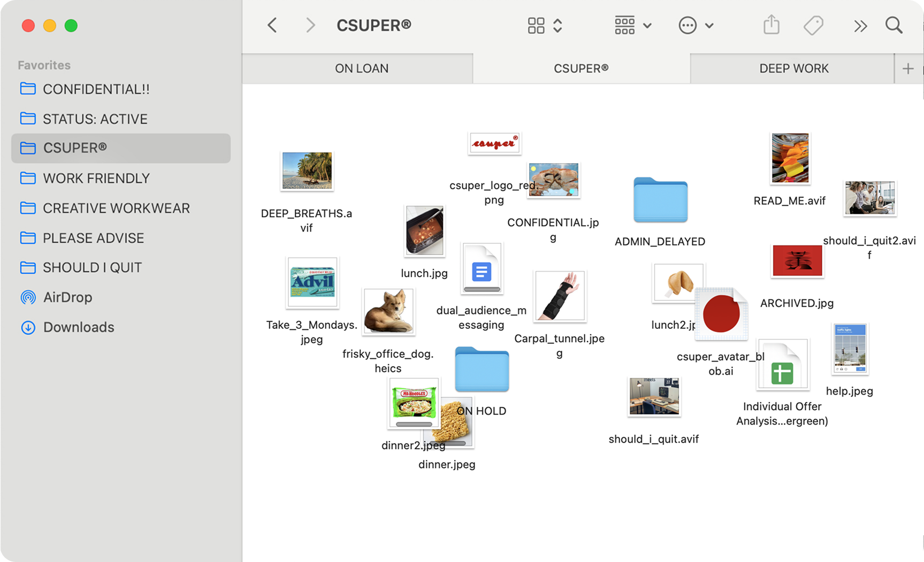Viewport: 924px width, 562px height.
Task: Select the frisky_office_dog.heics thumbnail
Action: (388, 312)
